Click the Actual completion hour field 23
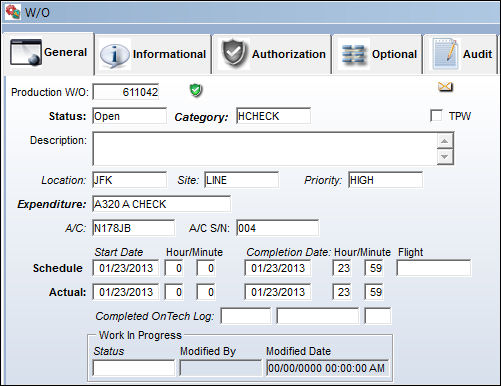This screenshot has width=501, height=386. (342, 292)
